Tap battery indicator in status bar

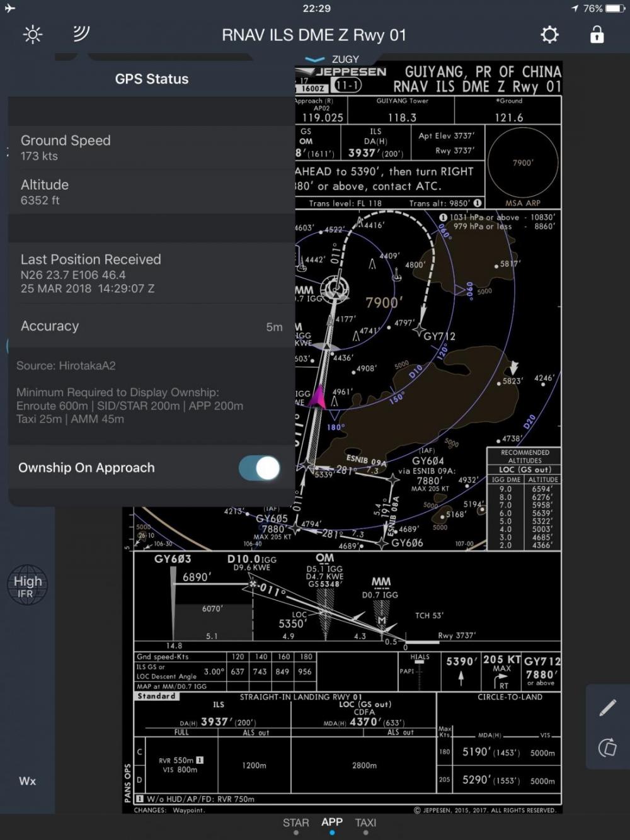(x=615, y=8)
